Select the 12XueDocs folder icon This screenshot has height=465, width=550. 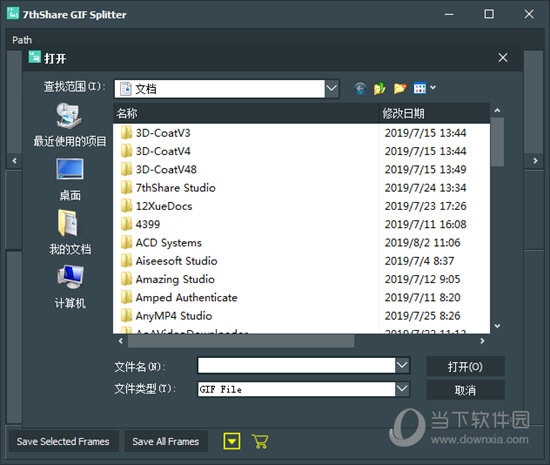[x=126, y=206]
